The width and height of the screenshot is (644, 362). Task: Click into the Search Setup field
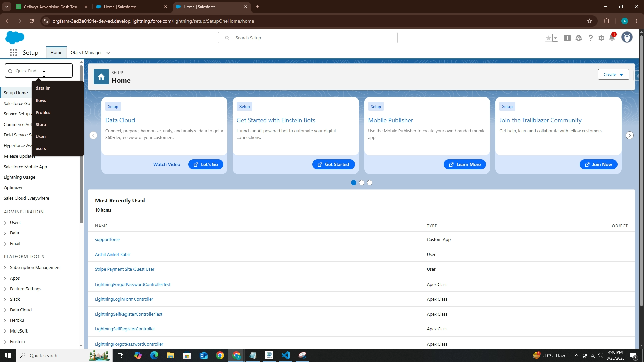point(312,38)
